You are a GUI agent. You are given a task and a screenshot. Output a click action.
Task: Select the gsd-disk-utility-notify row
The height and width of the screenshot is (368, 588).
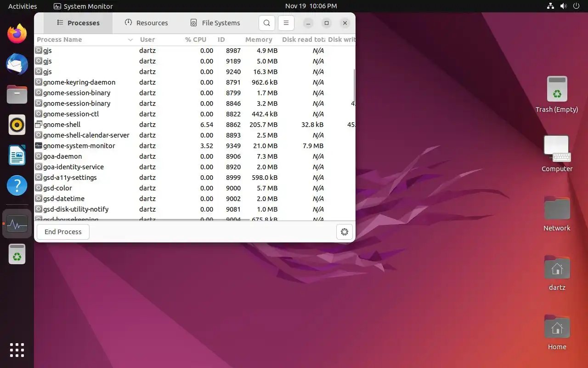195,209
